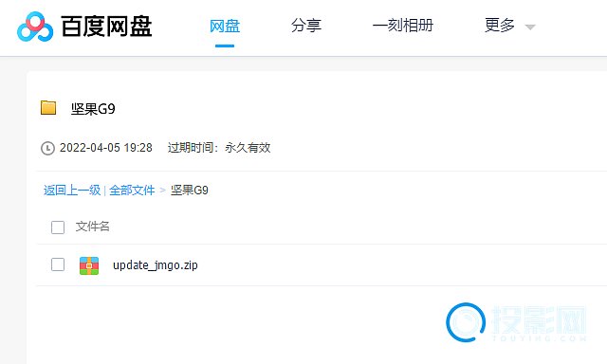607x364 pixels.
Task: Switch to the 网盘 tab
Action: click(x=225, y=26)
